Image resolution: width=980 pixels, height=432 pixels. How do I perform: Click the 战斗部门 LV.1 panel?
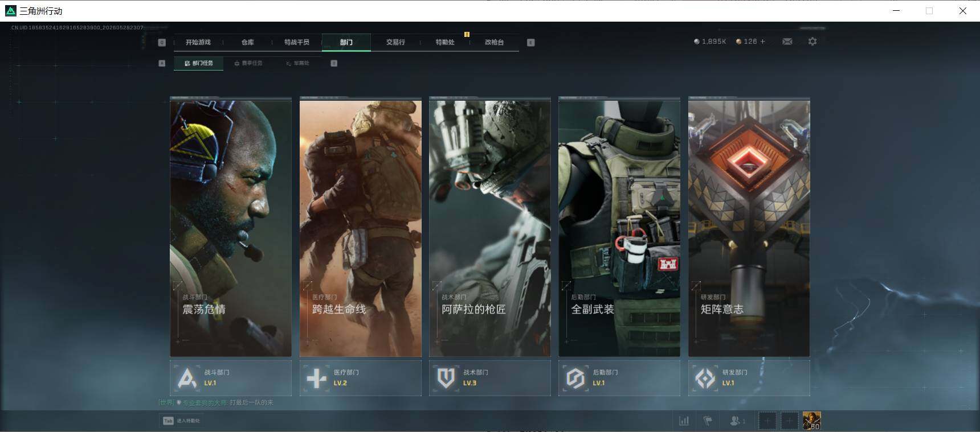231,378
